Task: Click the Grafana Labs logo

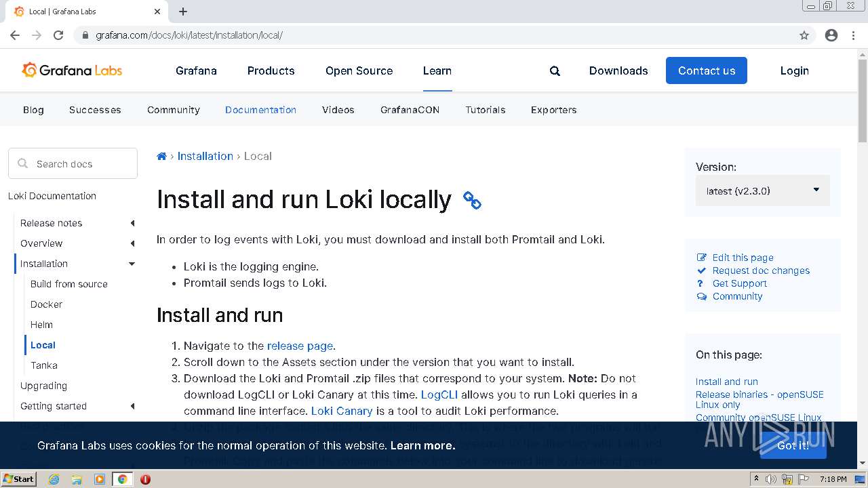Action: 72,70
